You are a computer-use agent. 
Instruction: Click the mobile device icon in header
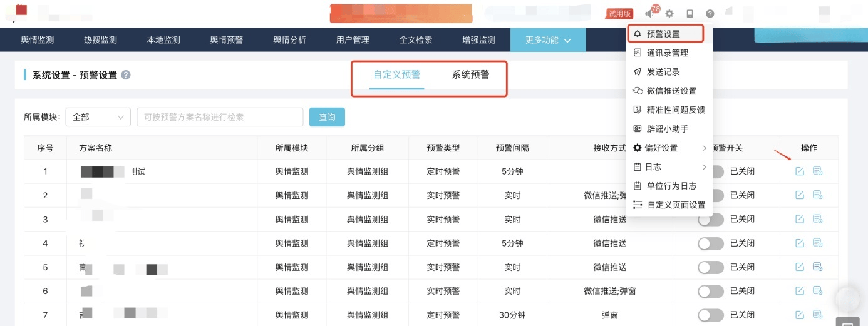click(690, 14)
